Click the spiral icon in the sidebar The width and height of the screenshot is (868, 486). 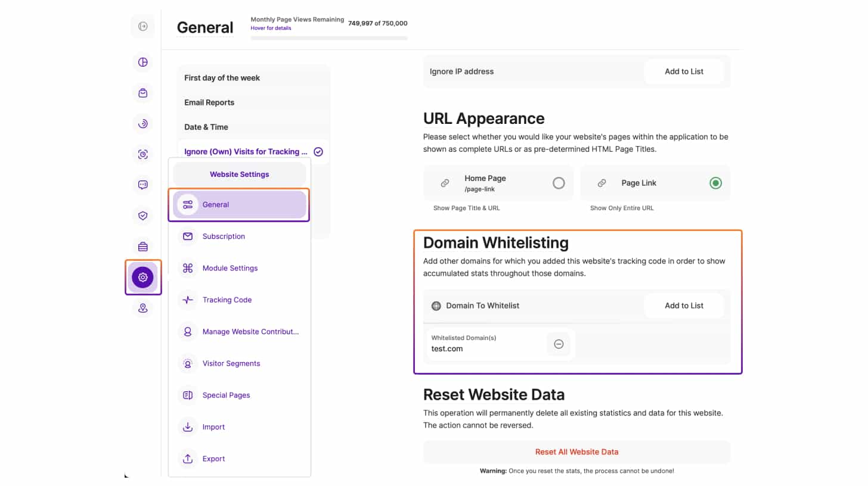click(142, 124)
